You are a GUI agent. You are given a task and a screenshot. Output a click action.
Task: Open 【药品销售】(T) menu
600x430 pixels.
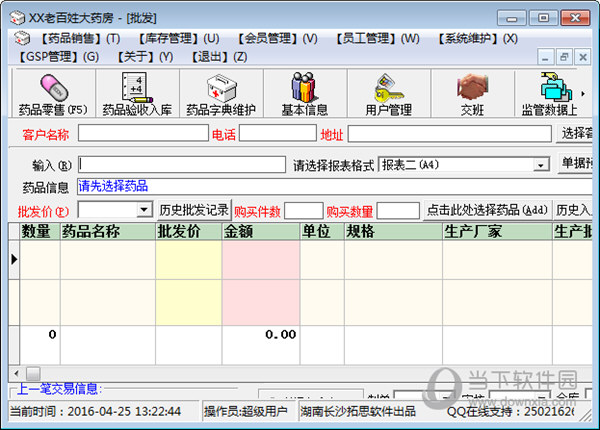[80, 38]
